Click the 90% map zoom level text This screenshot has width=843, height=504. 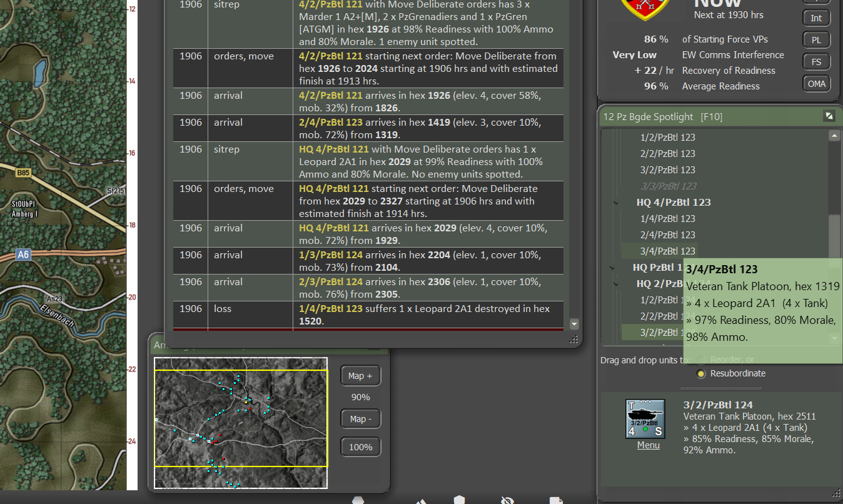(360, 397)
